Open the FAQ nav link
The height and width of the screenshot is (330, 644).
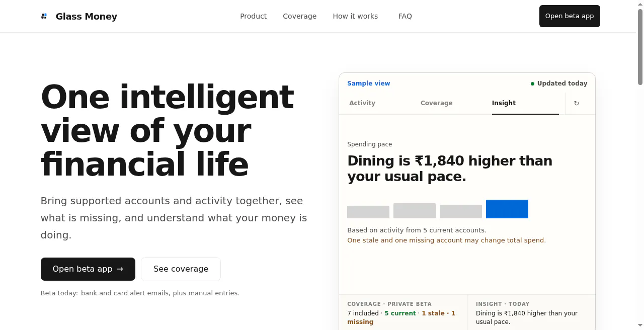tap(405, 16)
